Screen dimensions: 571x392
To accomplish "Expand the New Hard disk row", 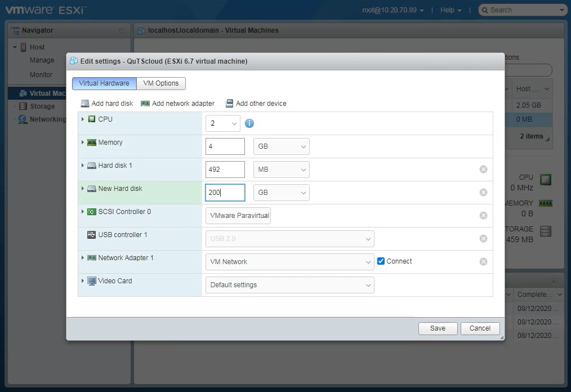I will [83, 189].
